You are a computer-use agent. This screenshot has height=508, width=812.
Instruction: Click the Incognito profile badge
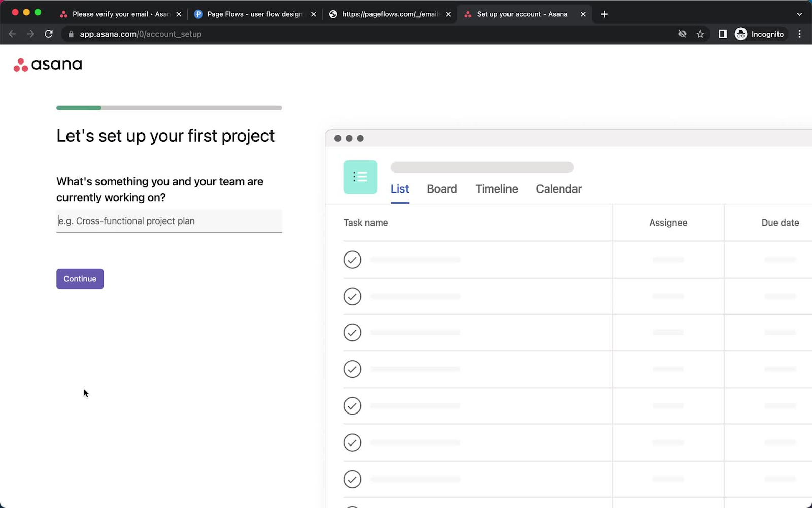(760, 34)
